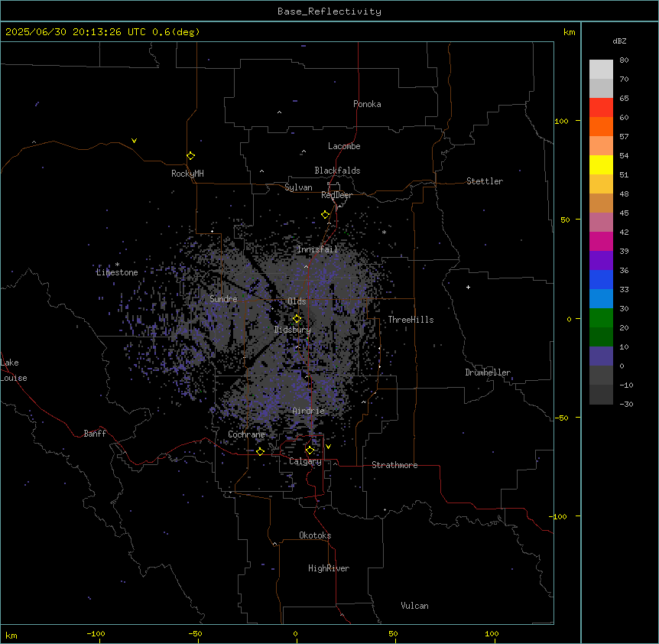Pick the bright yellow 51-54 dBZ legend swatch
The height and width of the screenshot is (644, 659).
601,164
